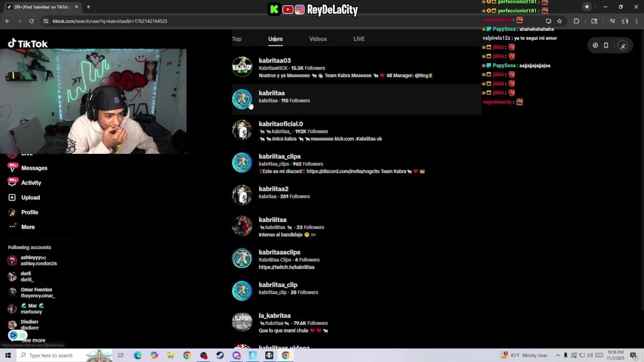
Task: Open kabriitaa2 user result
Action: 356,194
